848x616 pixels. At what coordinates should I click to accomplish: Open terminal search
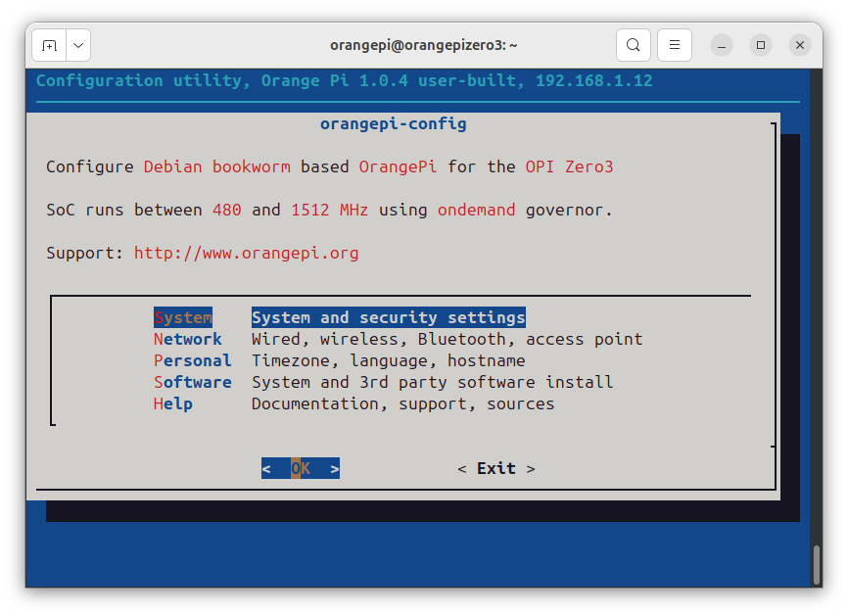pyautogui.click(x=634, y=45)
